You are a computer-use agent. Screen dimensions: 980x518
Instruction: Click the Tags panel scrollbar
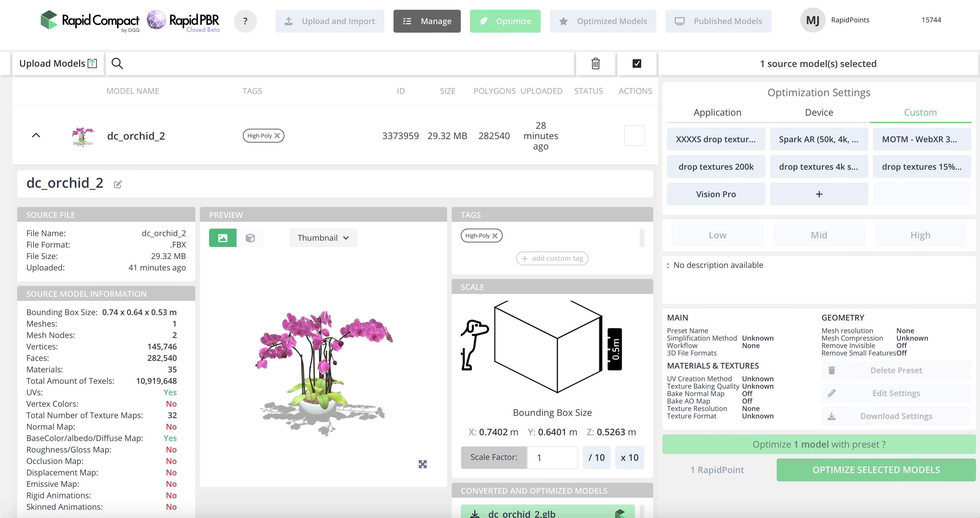[x=642, y=238]
